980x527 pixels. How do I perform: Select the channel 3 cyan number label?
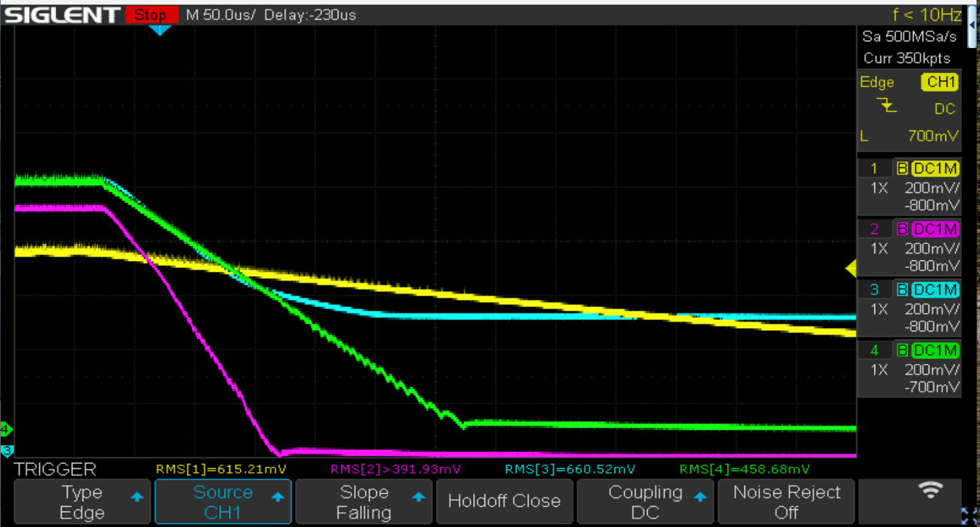[874, 290]
